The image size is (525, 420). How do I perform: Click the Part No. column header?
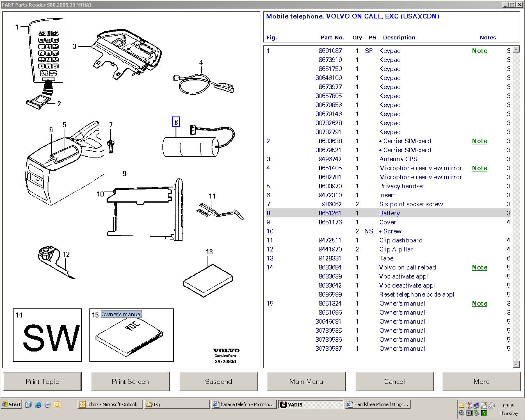coord(332,37)
